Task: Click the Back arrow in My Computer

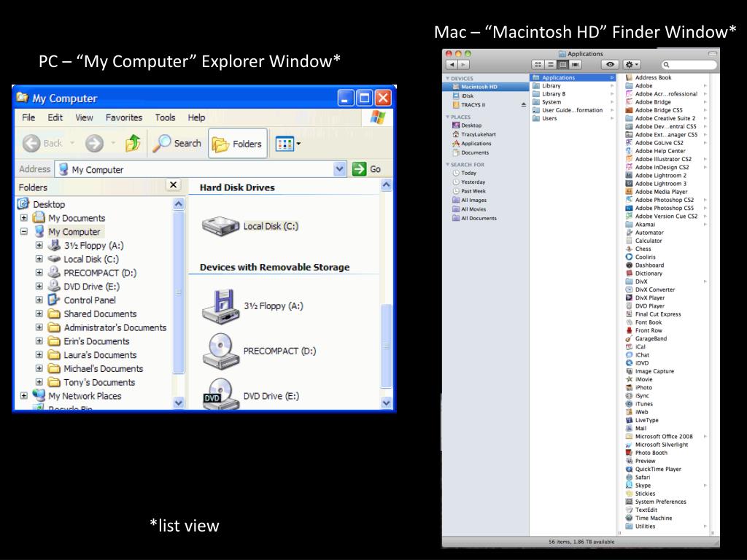Action: click(31, 143)
